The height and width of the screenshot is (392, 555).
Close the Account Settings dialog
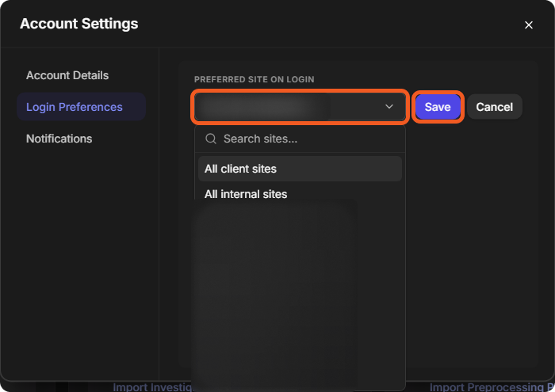coord(529,25)
